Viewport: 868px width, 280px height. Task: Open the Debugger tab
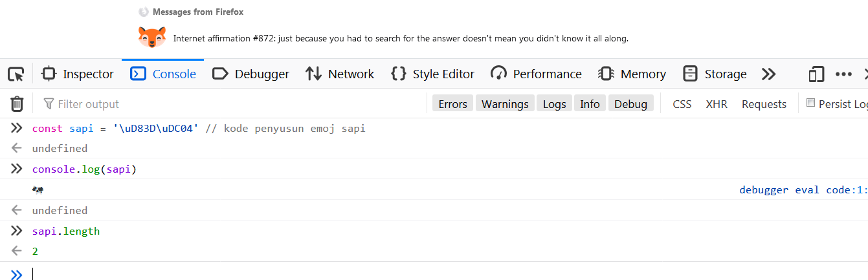(251, 74)
